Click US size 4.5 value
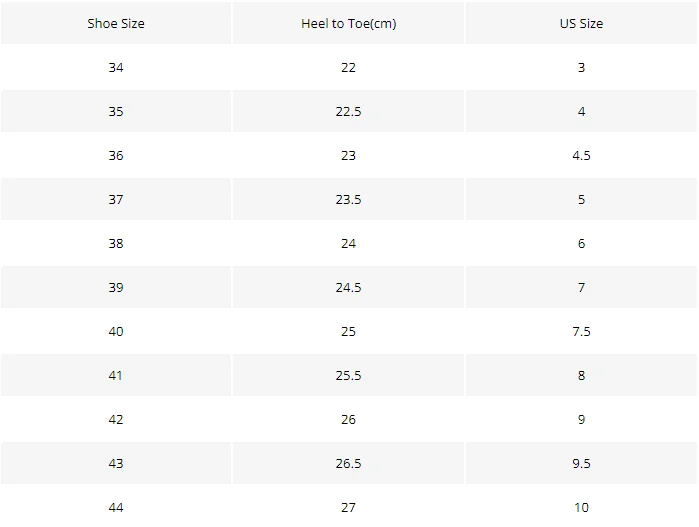This screenshot has width=699, height=527. [x=581, y=156]
